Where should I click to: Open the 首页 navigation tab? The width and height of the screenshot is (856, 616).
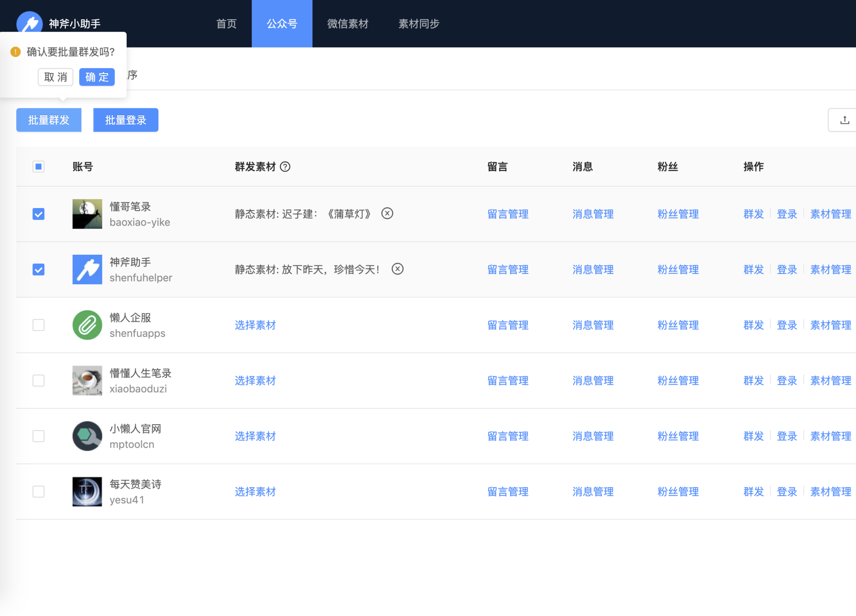point(226,24)
